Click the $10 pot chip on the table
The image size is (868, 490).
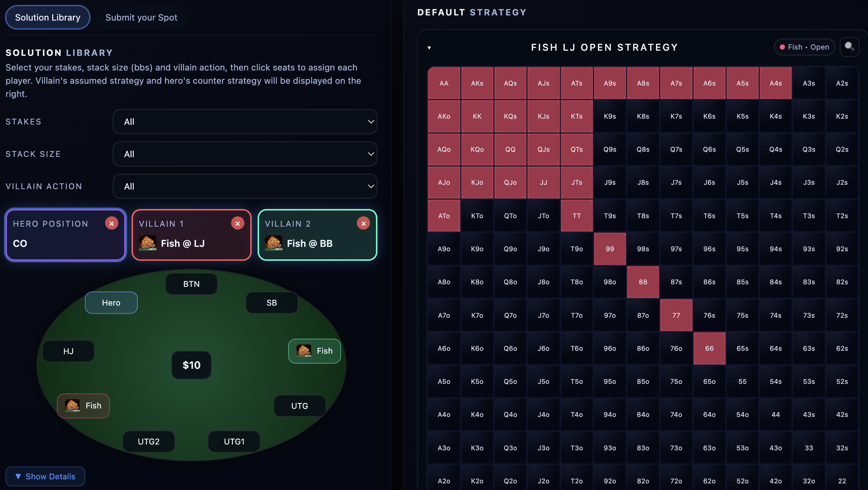tap(191, 365)
